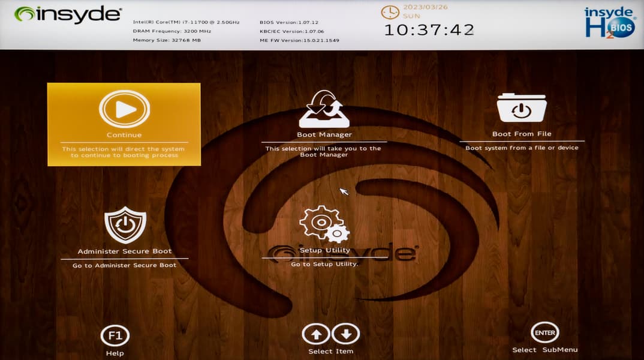Click the Select Item label

(x=330, y=352)
